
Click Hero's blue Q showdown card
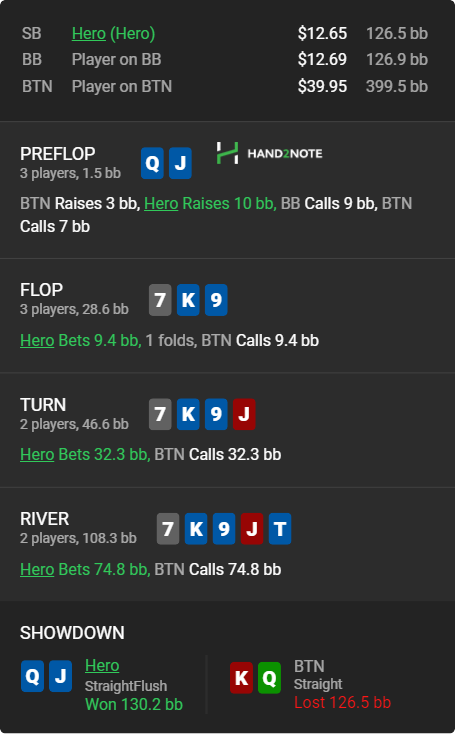[32, 676]
